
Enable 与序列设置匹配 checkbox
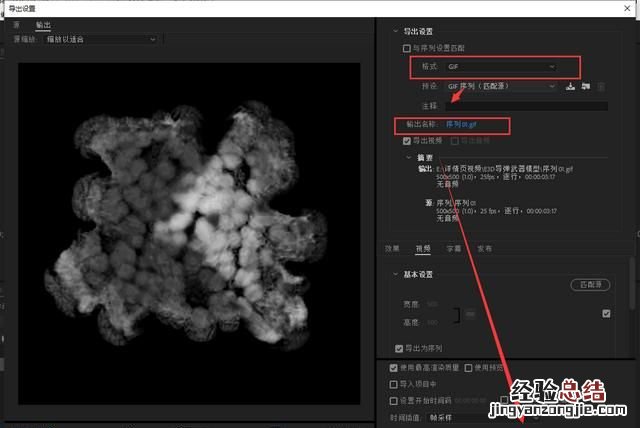click(407, 48)
